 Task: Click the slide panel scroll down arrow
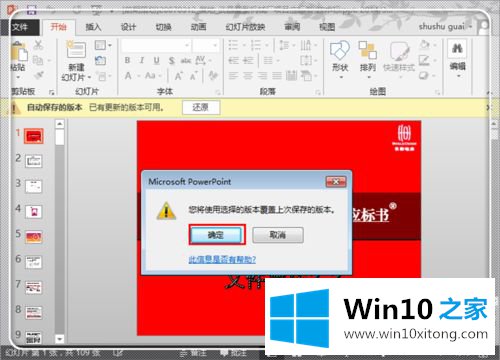pos(60,339)
